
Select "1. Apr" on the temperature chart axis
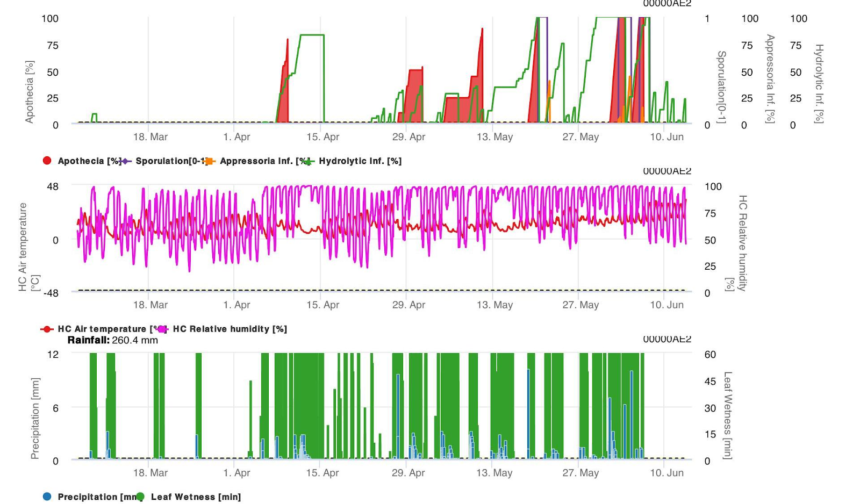click(x=236, y=305)
